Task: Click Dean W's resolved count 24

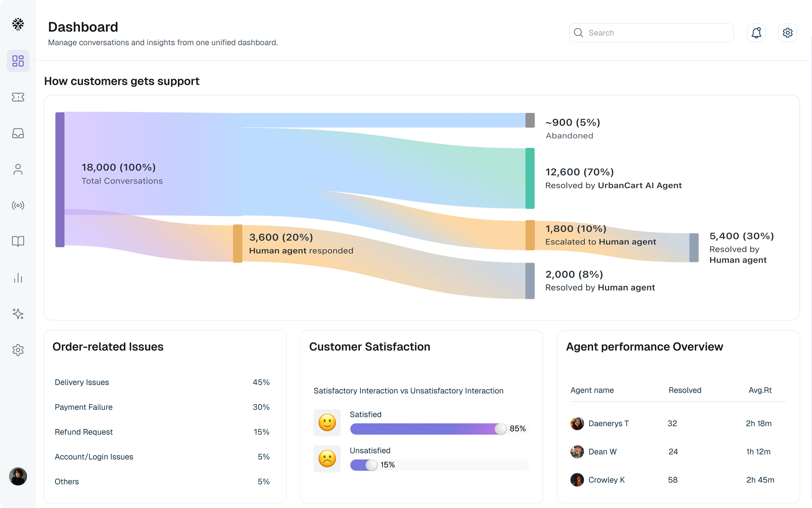Action: point(673,452)
